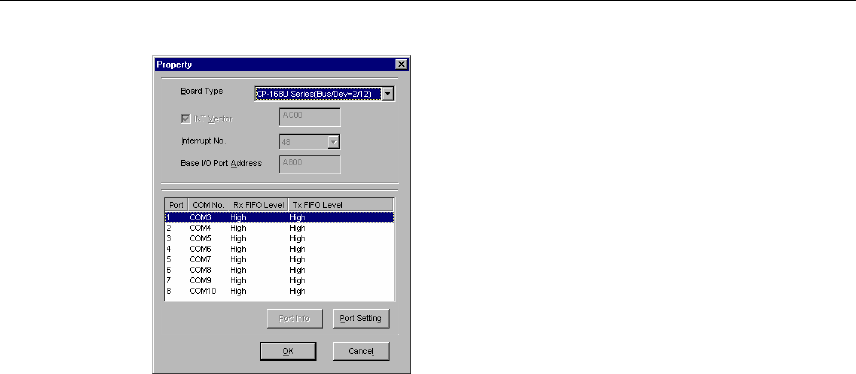Click the Port Info button
Viewport: 856px width, 374px height.
[x=295, y=318]
